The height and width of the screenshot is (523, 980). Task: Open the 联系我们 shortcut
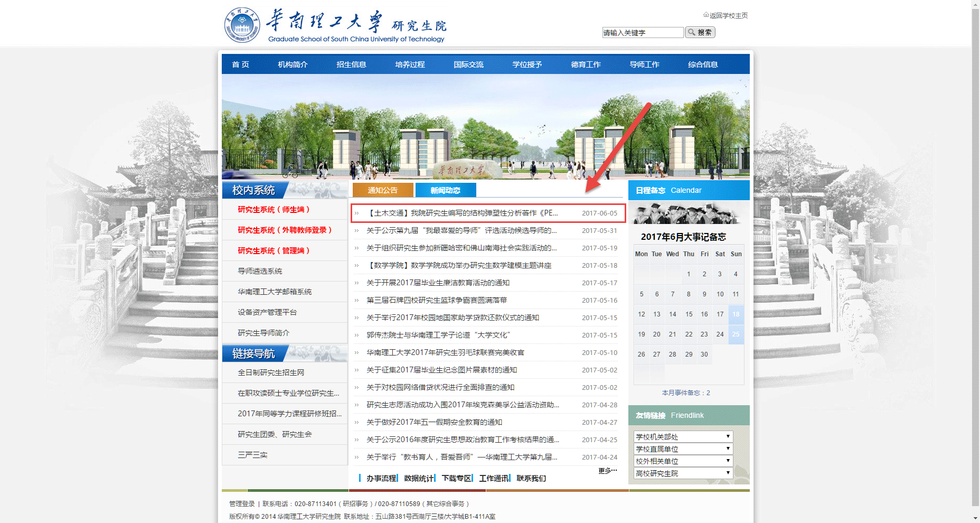click(x=531, y=478)
